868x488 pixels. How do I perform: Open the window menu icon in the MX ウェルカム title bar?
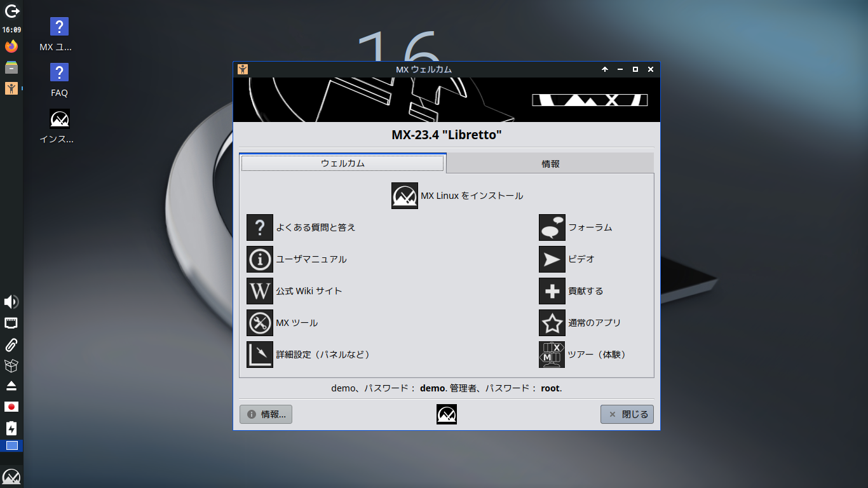coord(242,69)
